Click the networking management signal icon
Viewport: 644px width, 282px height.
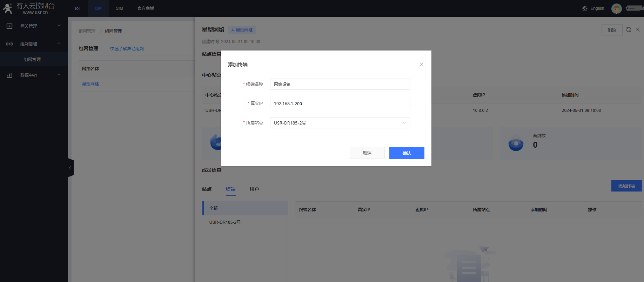[x=9, y=44]
